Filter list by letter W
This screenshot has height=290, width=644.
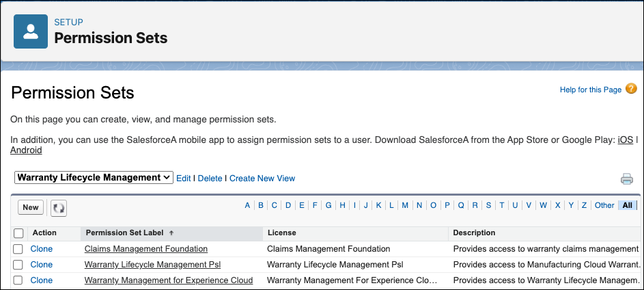point(544,205)
